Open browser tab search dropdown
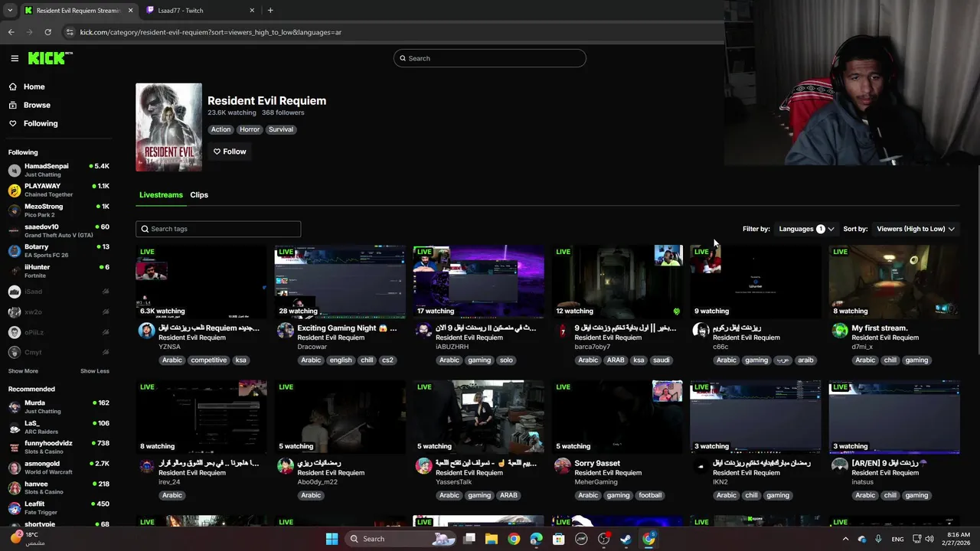This screenshot has width=980, height=551. point(9,11)
